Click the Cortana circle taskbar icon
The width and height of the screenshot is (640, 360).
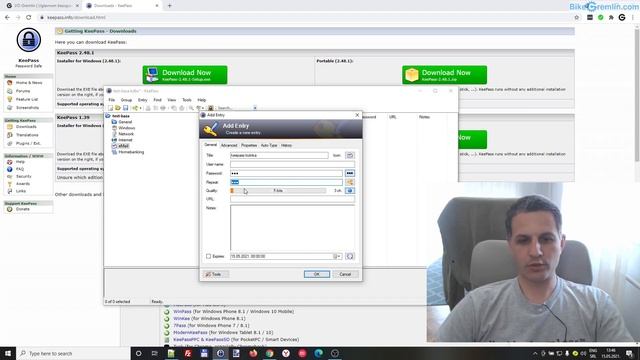[x=138, y=353]
